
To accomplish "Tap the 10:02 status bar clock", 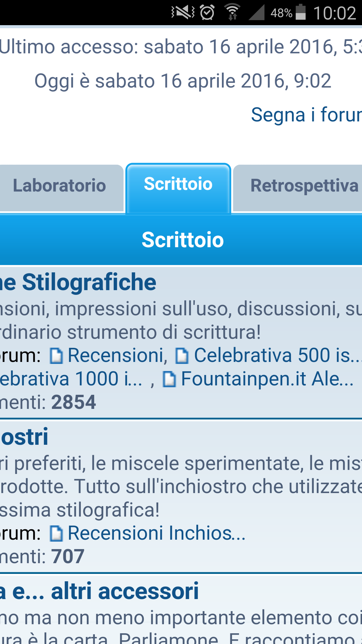I will [335, 13].
